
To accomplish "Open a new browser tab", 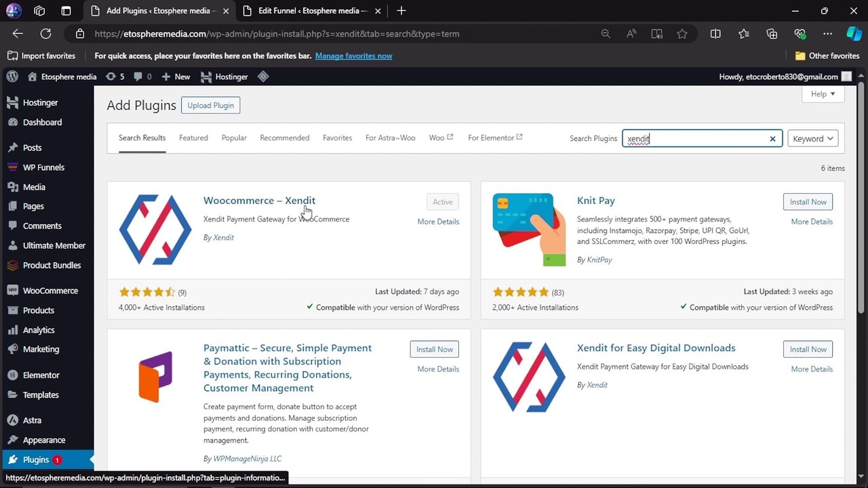I will tap(401, 11).
